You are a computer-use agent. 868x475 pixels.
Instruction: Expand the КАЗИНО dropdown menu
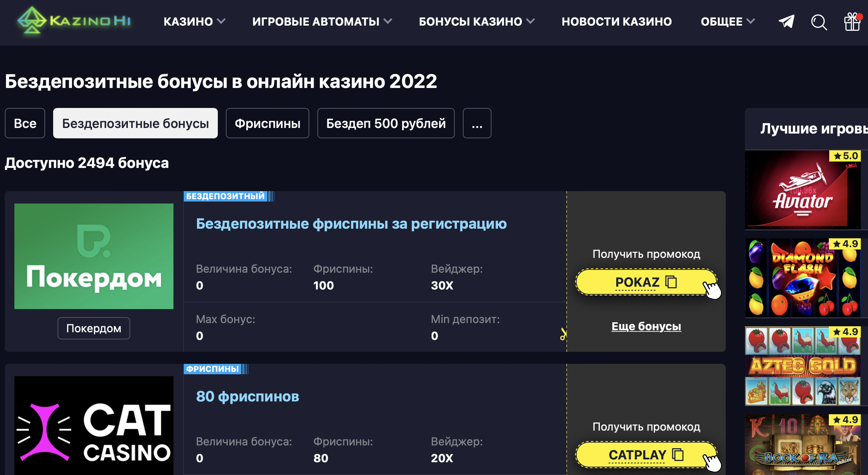click(194, 22)
